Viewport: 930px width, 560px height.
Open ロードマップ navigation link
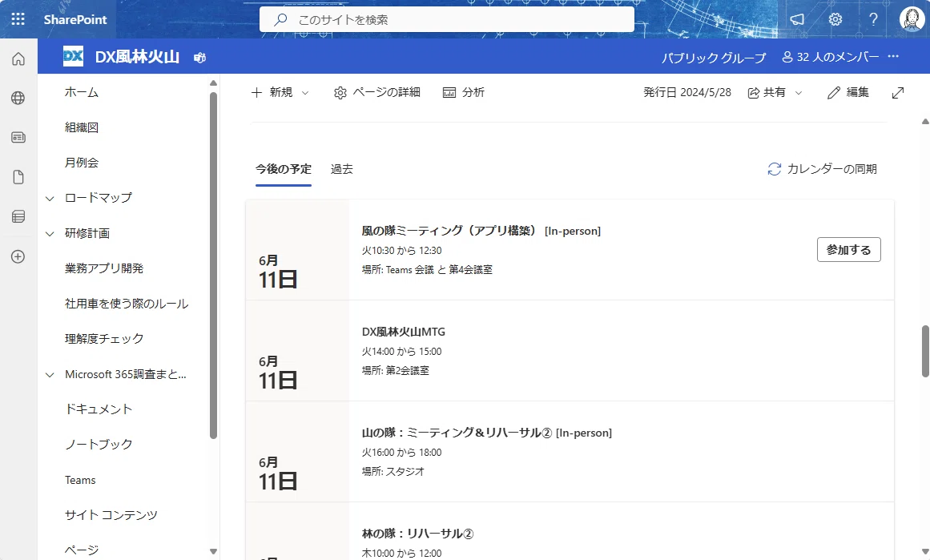click(x=99, y=198)
